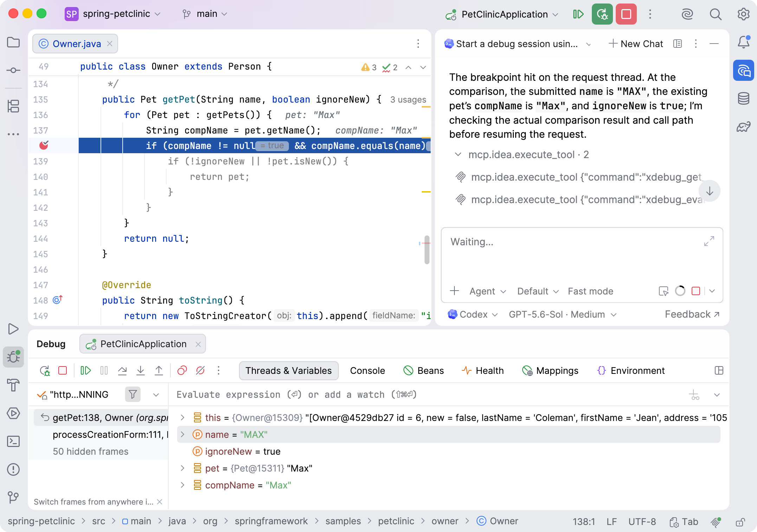
Task: Click Step Into in debug toolbar
Action: (x=141, y=371)
